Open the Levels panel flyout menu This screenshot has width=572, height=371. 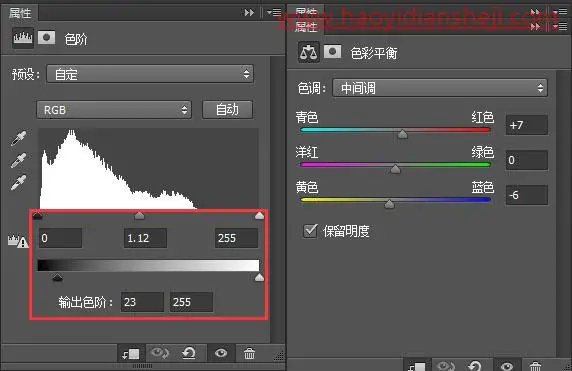[x=274, y=12]
